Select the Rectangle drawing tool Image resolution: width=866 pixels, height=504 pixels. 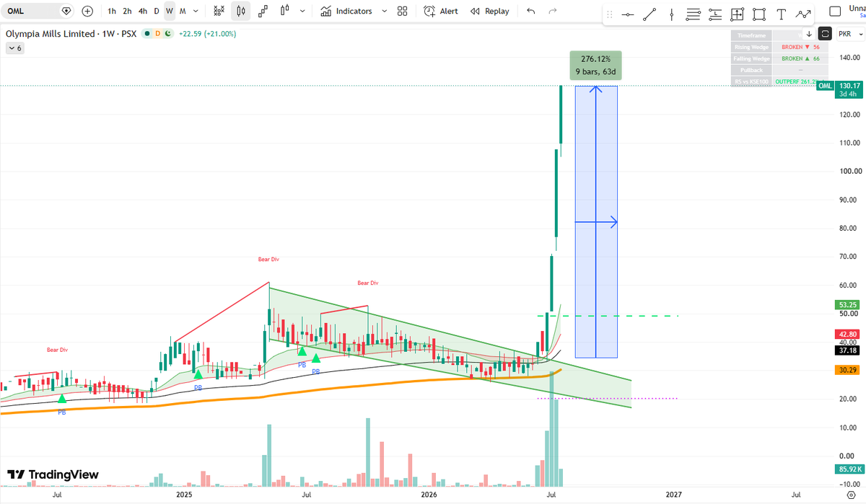[759, 14]
